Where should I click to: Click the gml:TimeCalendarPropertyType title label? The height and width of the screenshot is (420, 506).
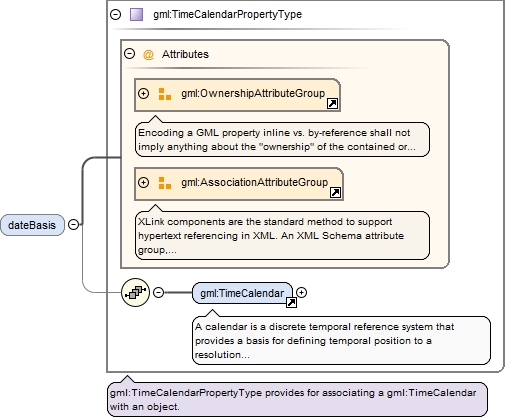pyautogui.click(x=228, y=14)
